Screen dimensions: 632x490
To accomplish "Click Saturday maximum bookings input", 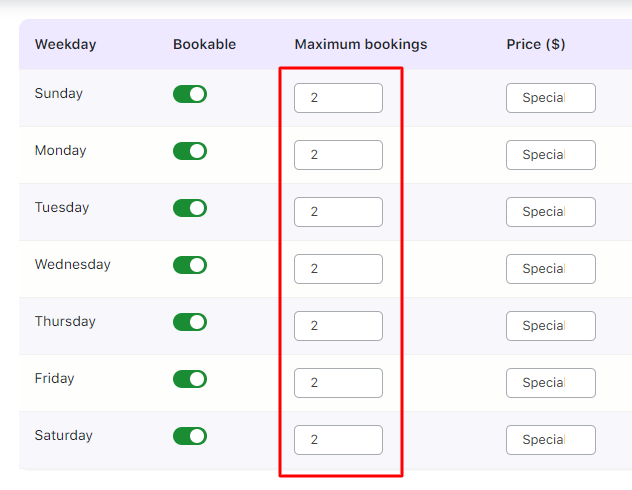I will click(338, 440).
